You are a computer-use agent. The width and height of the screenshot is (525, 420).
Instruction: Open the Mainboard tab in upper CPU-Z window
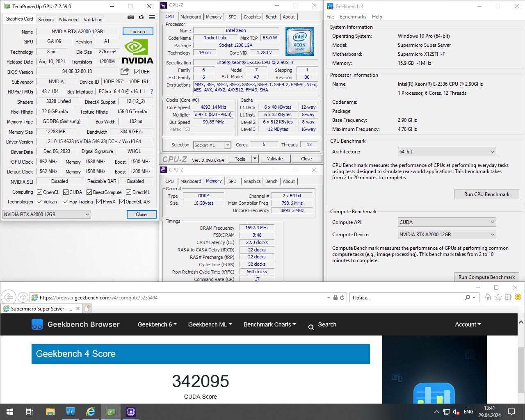191,17
